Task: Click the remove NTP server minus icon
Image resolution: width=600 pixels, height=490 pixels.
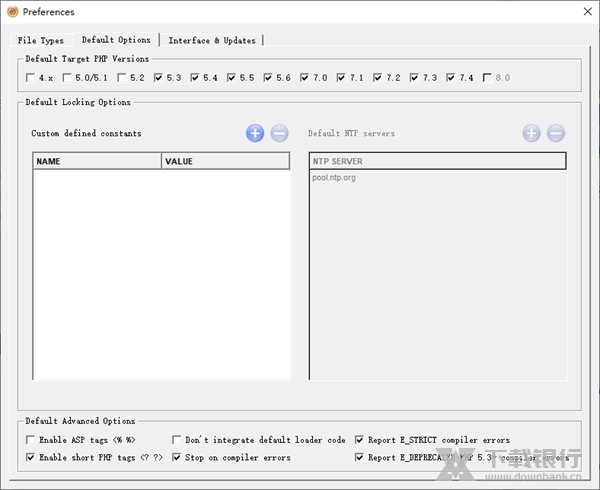Action: 556,133
